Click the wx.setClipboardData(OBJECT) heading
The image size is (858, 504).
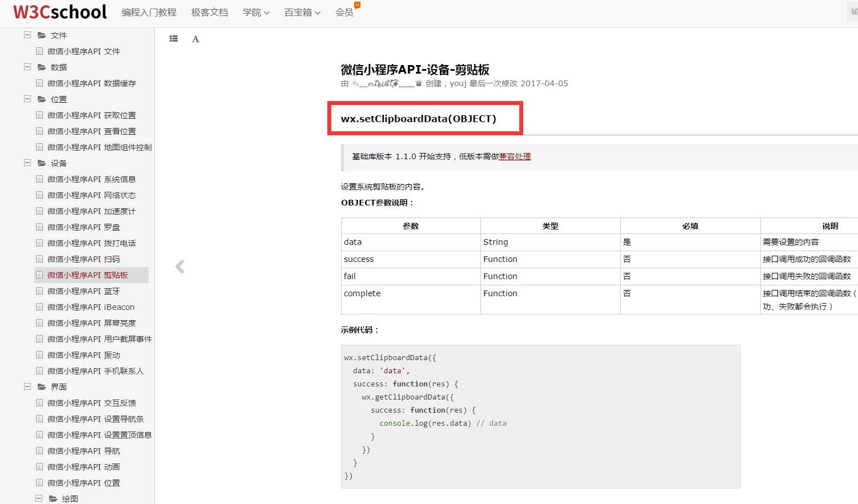(x=419, y=119)
